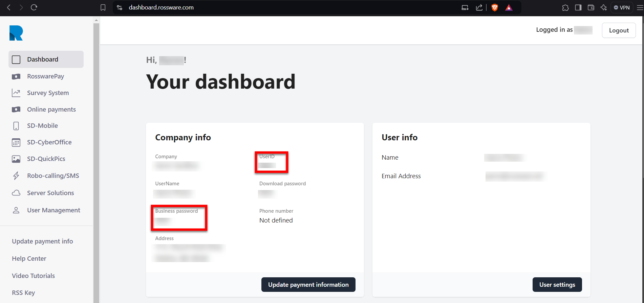Open the Brave Wallet icon
644x303 pixels.
tap(591, 7)
